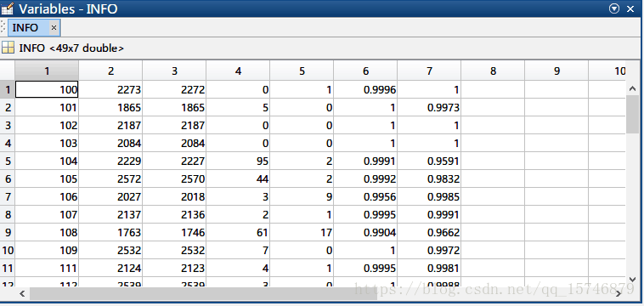Click the Variables editor icon in the title bar
The width and height of the screenshot is (644, 306).
pos(8,8)
